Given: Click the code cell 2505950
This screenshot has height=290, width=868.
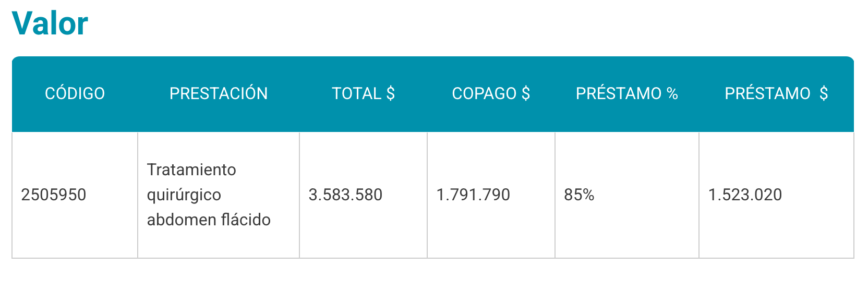Looking at the screenshot, I should [54, 195].
